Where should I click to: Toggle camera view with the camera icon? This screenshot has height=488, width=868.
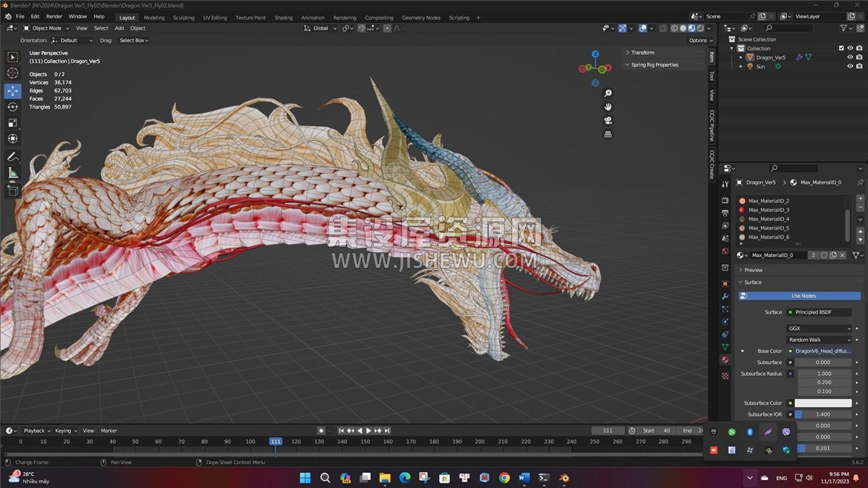(608, 121)
